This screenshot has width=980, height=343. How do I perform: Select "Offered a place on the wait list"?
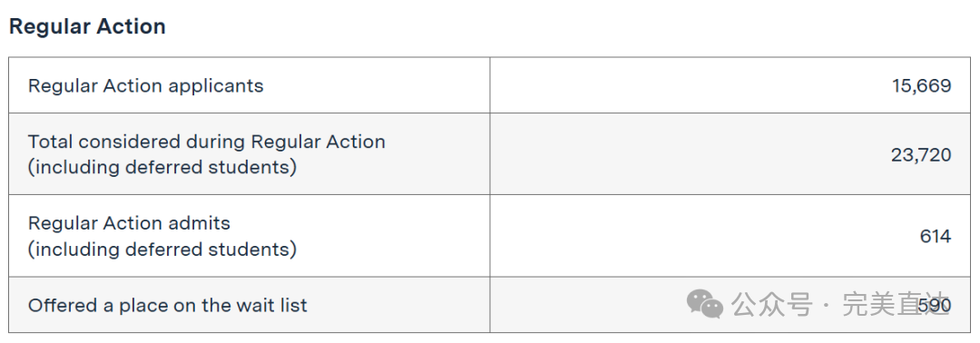[x=168, y=306]
